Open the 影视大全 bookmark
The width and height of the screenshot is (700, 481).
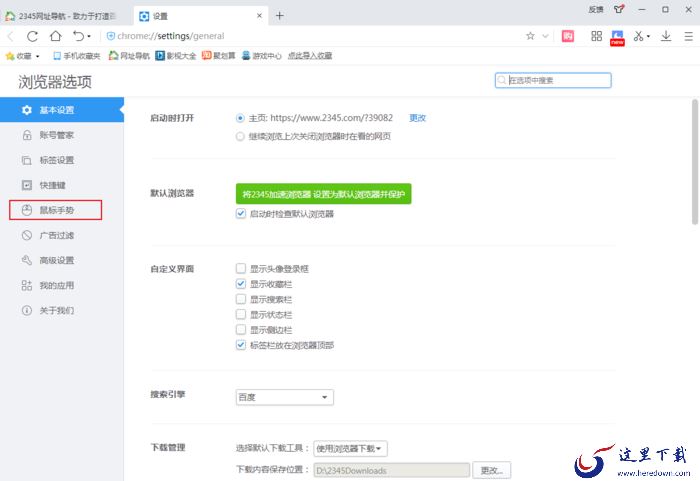coord(176,56)
